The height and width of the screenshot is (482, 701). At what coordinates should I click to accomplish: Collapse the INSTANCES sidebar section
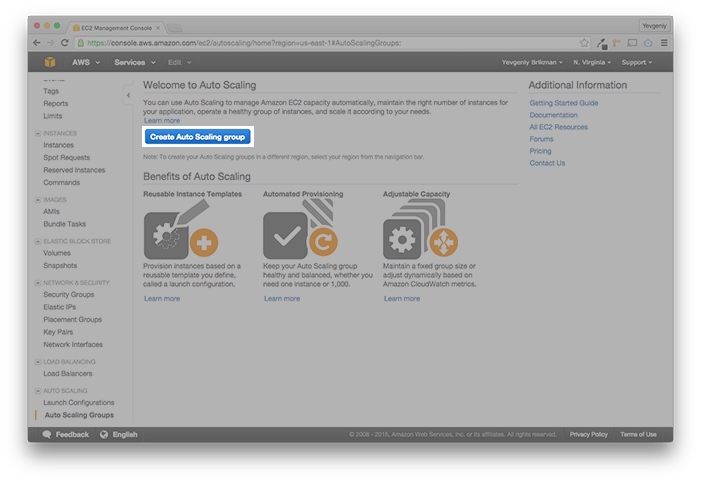point(38,133)
